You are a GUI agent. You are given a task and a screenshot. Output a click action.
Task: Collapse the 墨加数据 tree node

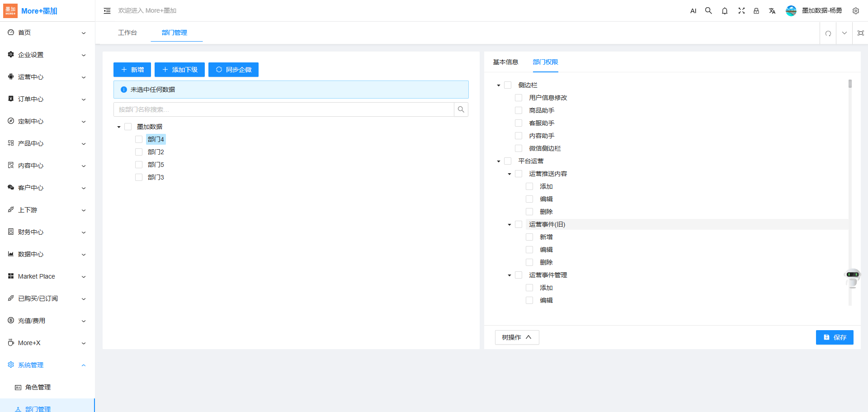[119, 127]
